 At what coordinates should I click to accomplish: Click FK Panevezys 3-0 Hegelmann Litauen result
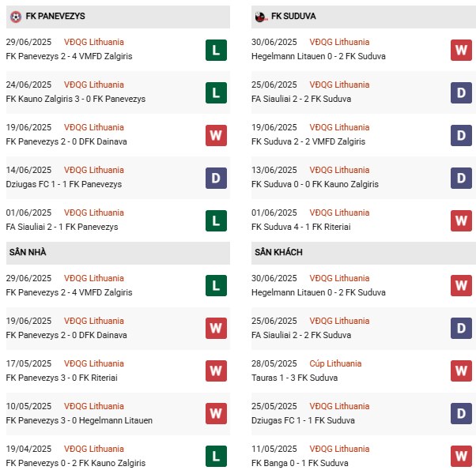pos(79,420)
